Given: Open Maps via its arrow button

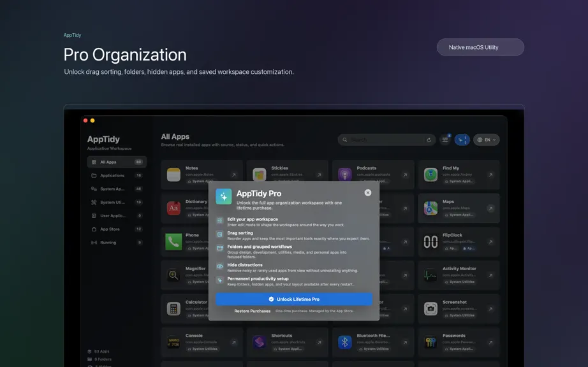Looking at the screenshot, I should 490,208.
